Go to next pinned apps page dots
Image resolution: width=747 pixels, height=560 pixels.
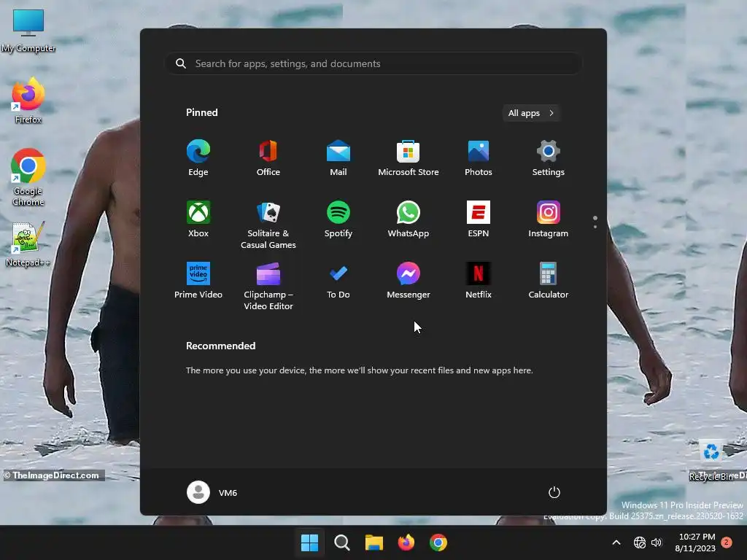pos(595,222)
